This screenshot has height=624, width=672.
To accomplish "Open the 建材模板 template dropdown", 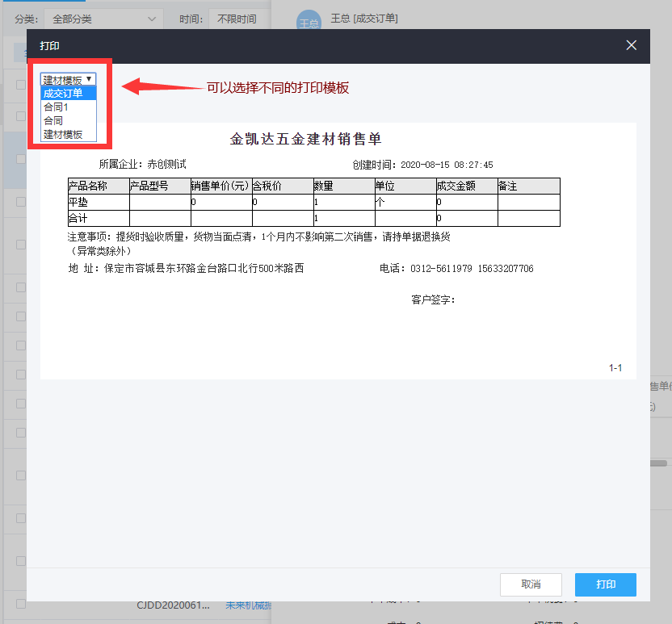I will tap(68, 79).
